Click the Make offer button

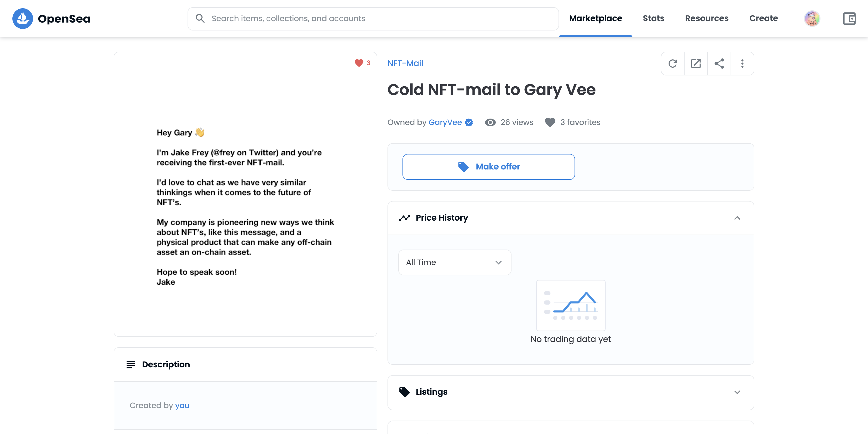(x=488, y=166)
